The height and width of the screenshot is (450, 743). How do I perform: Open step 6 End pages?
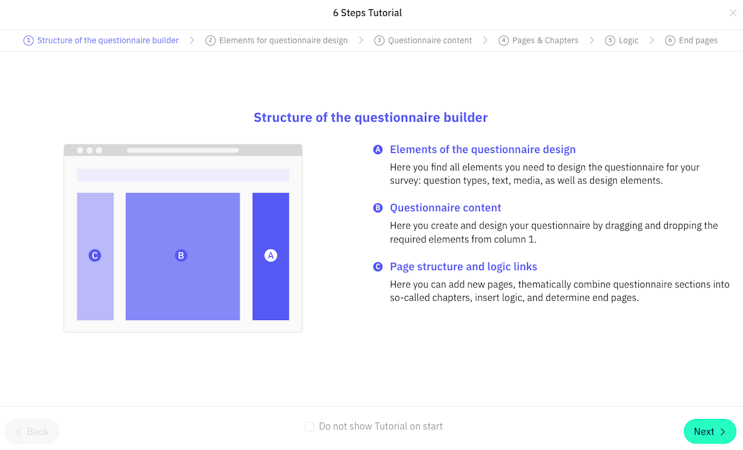point(691,41)
